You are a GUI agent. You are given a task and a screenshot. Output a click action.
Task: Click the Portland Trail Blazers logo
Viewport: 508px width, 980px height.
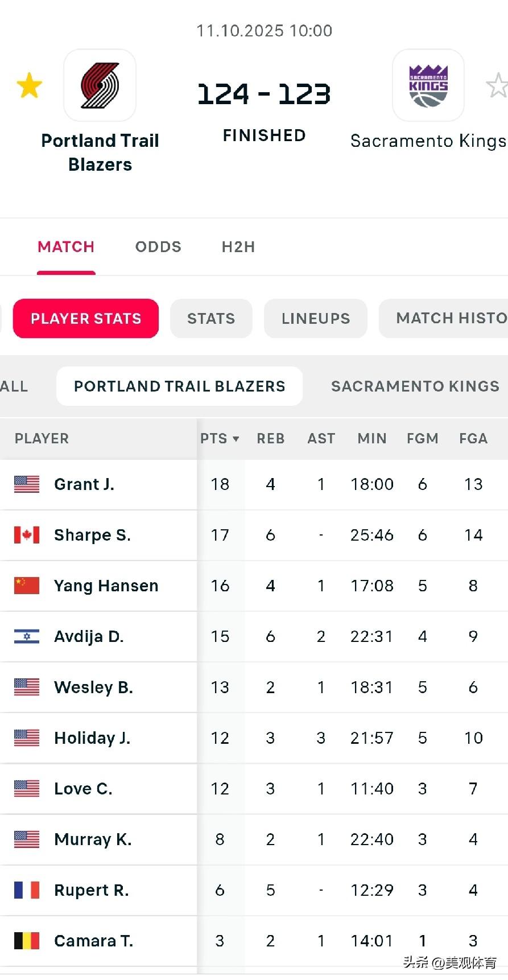100,85
